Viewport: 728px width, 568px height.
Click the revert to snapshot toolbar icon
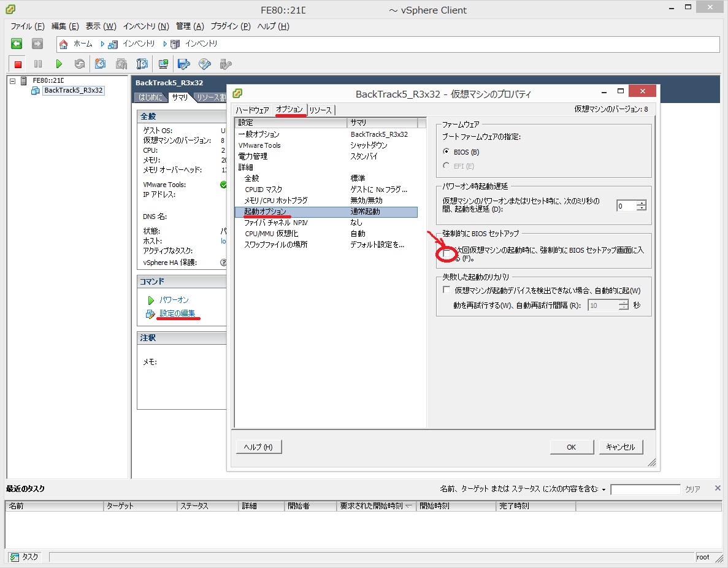121,64
